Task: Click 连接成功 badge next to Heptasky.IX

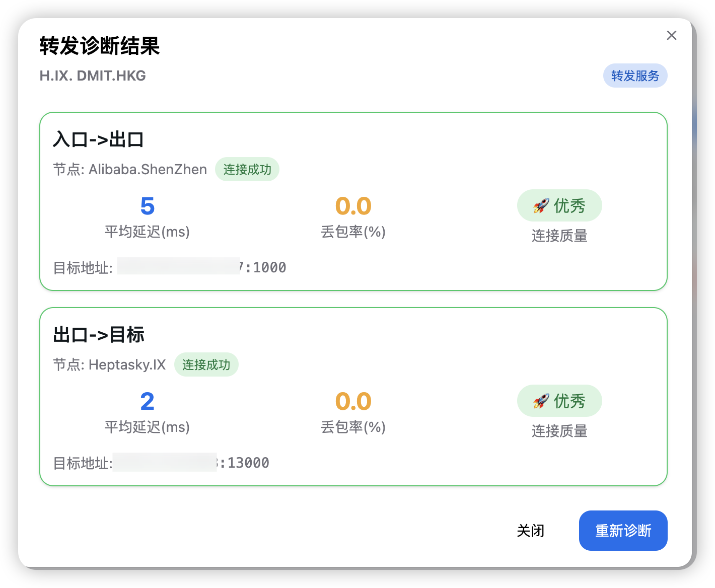Action: [x=206, y=364]
